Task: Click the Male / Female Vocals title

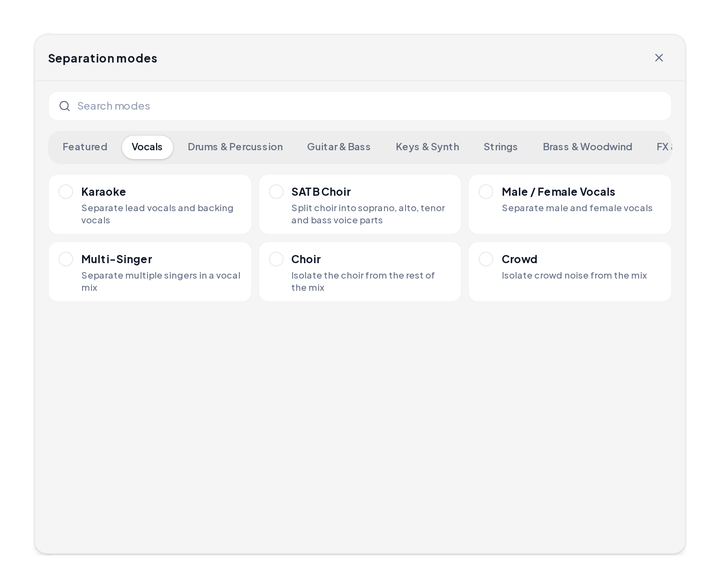Action: click(x=558, y=192)
